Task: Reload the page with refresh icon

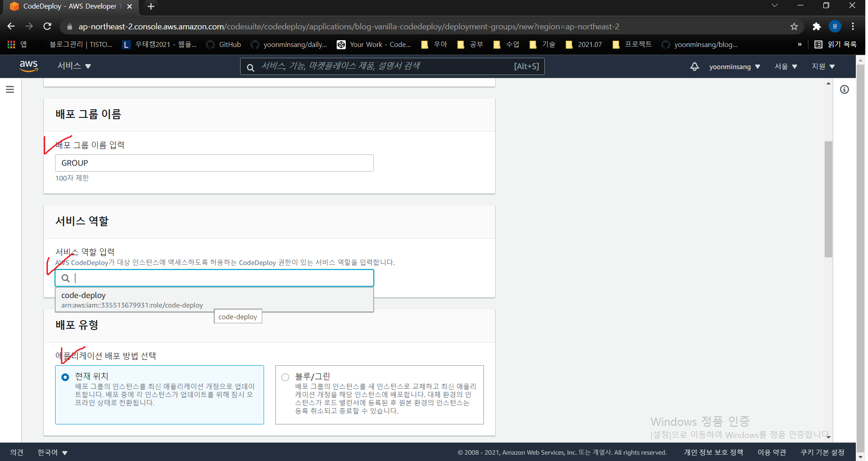Action: coord(47,26)
